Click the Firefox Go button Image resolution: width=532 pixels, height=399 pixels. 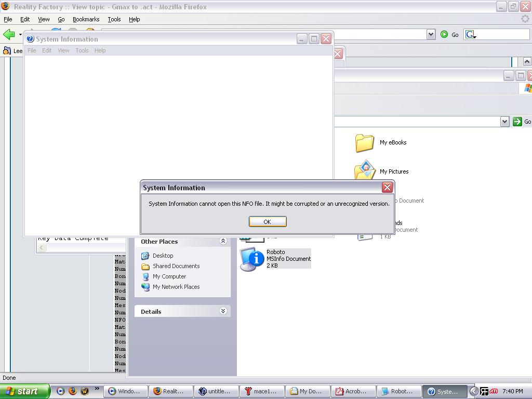tap(449, 34)
